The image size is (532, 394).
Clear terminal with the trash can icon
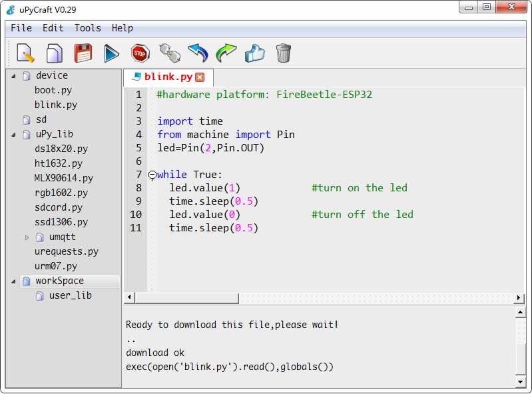pos(283,53)
